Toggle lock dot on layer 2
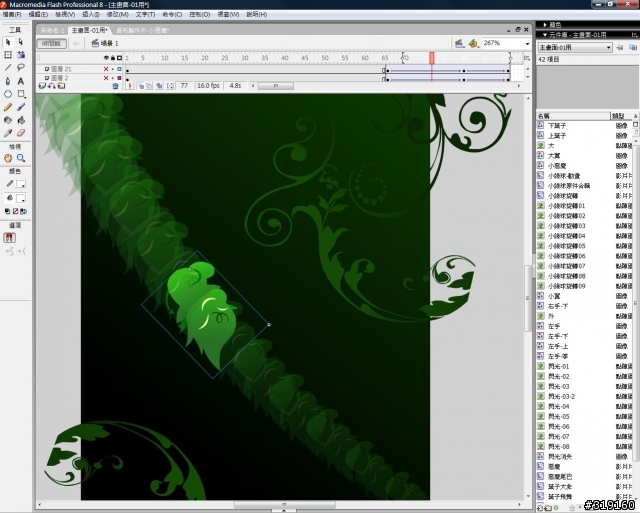The image size is (640, 513). (113, 78)
